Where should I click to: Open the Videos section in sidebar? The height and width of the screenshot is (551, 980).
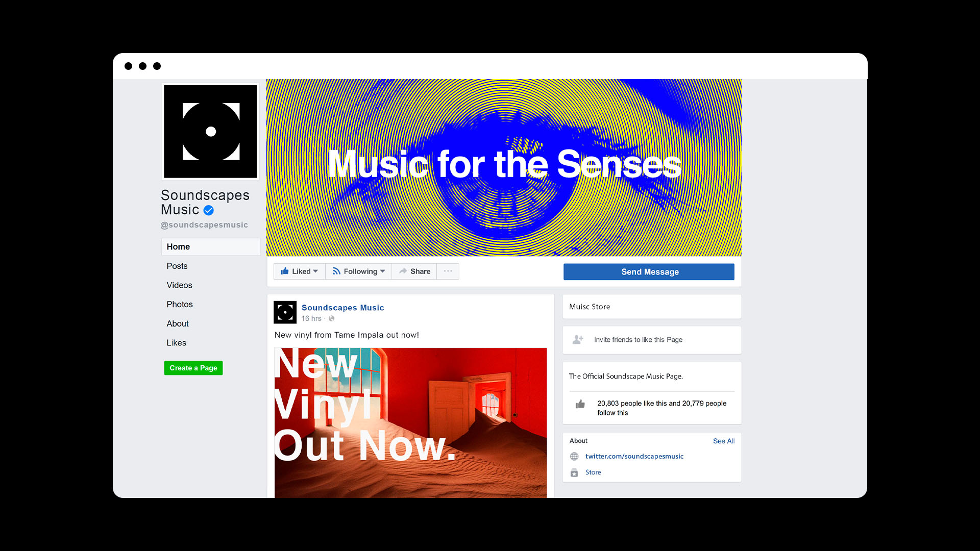179,285
